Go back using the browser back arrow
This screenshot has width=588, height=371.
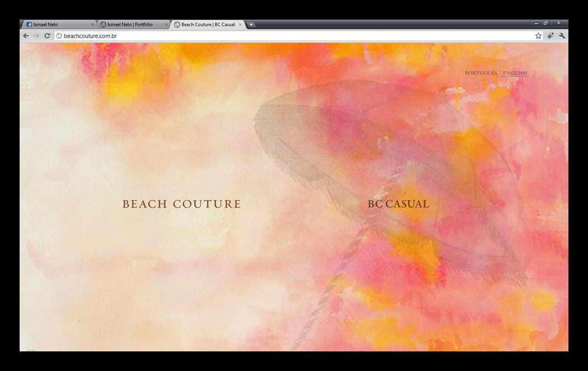[x=26, y=36]
